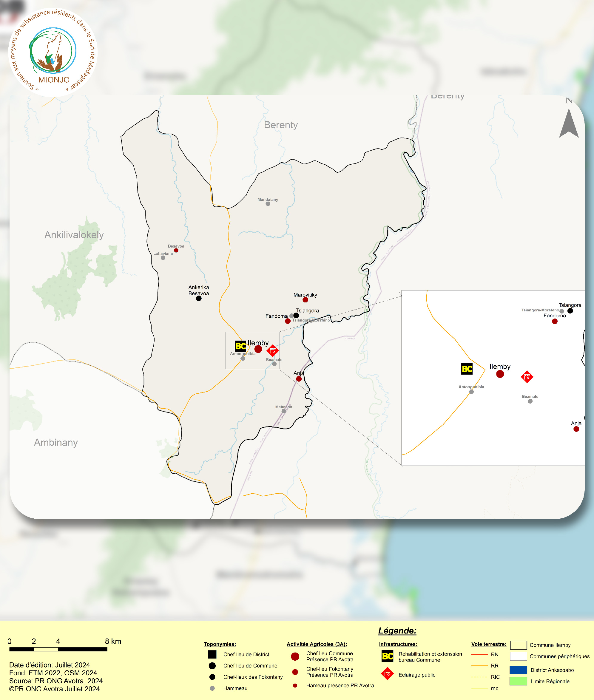
Task: Click the BC icon in inset map
Action: click(x=467, y=369)
